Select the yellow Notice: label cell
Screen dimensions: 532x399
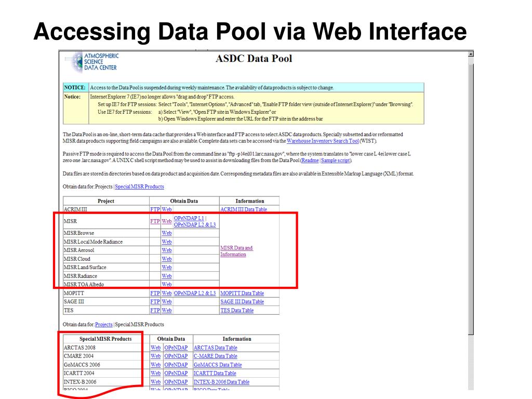click(76, 108)
